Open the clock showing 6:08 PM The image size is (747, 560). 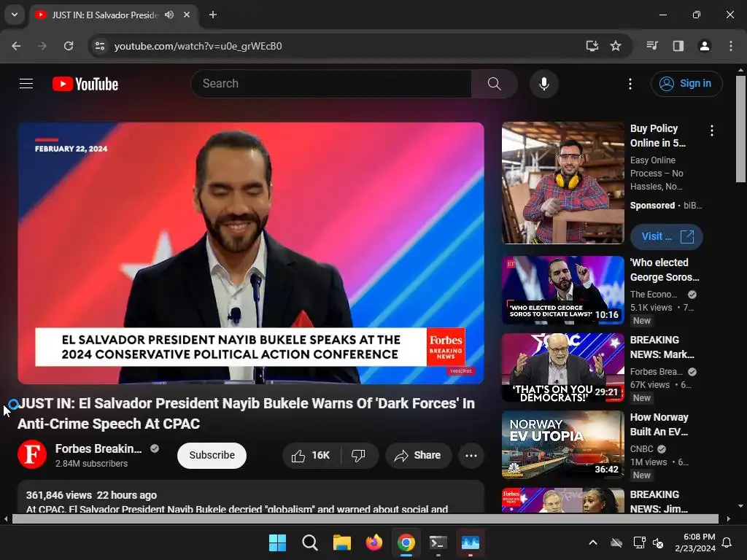pyautogui.click(x=695, y=542)
